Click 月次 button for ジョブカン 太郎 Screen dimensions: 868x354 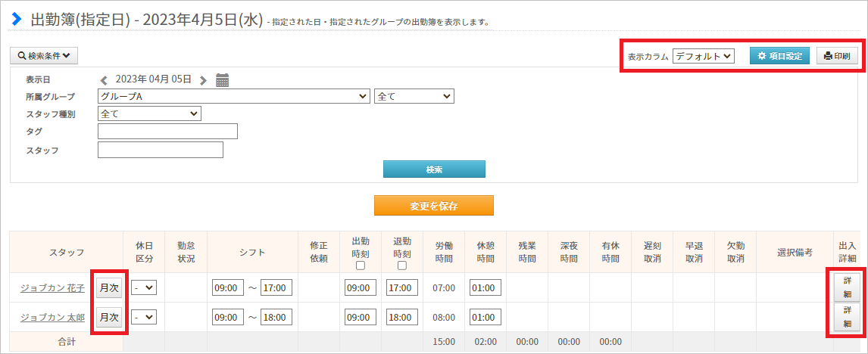pyautogui.click(x=108, y=318)
